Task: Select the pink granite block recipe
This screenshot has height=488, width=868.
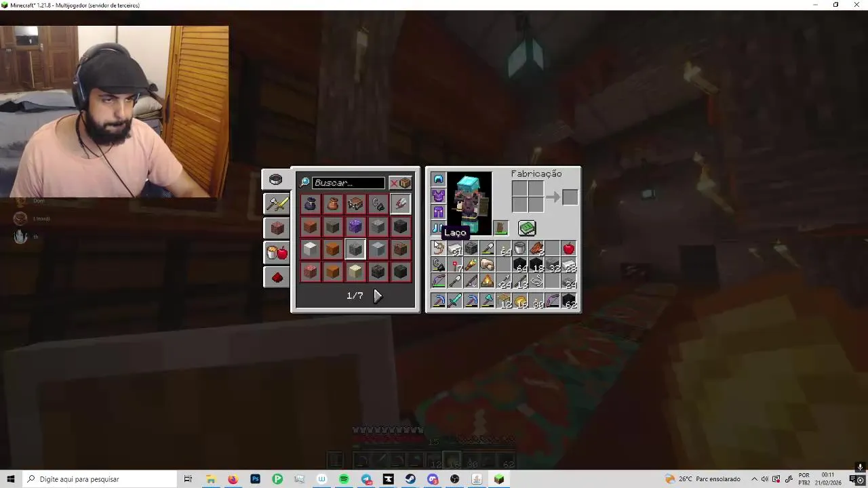Action: coord(310,272)
